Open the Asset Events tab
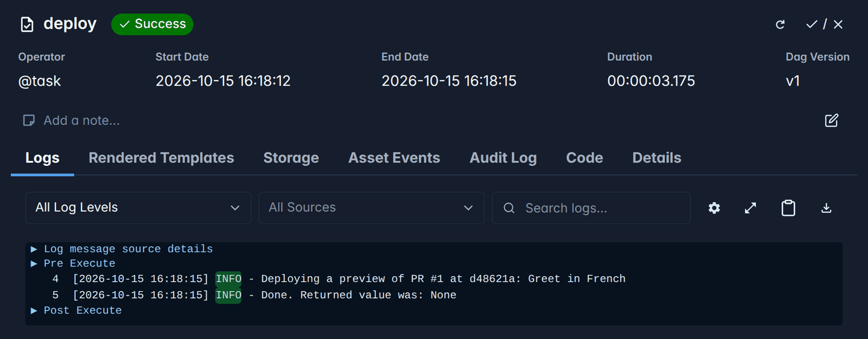Image resolution: width=868 pixels, height=339 pixels. 394,158
